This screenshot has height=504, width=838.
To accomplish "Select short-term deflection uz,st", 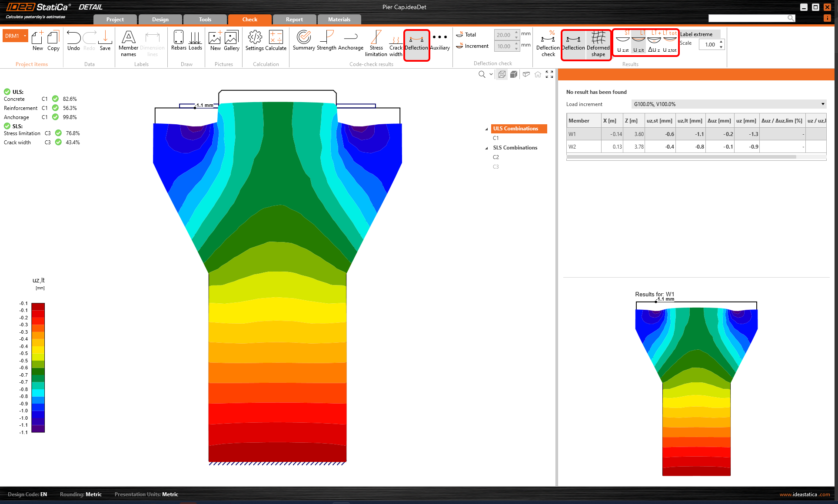I will point(623,43).
